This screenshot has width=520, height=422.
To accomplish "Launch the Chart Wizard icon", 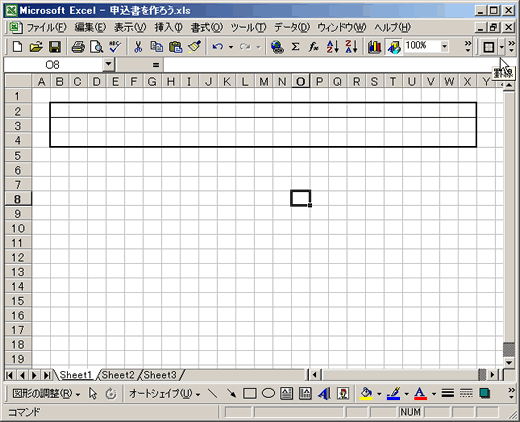I will (x=374, y=47).
